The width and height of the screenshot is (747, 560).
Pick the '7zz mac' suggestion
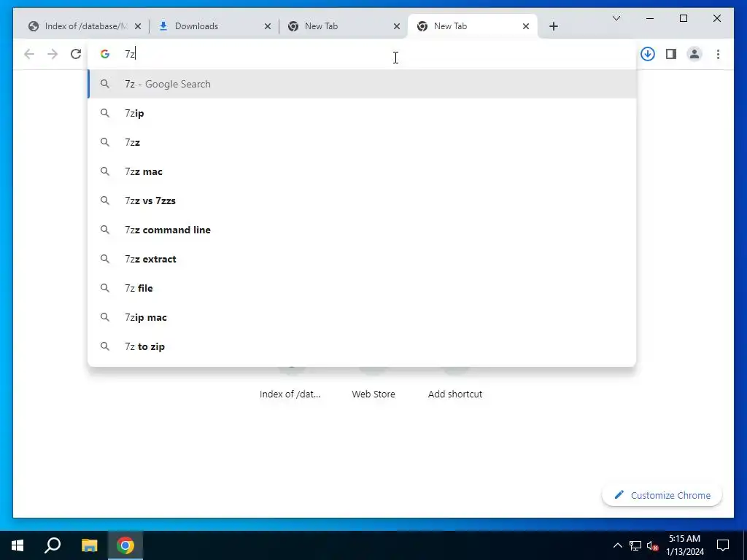(362, 171)
